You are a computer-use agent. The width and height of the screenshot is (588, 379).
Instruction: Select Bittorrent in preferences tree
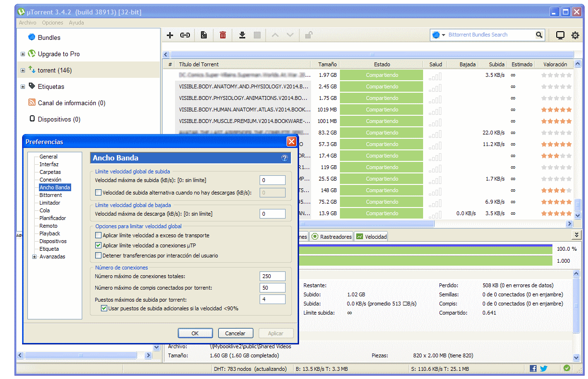50,195
